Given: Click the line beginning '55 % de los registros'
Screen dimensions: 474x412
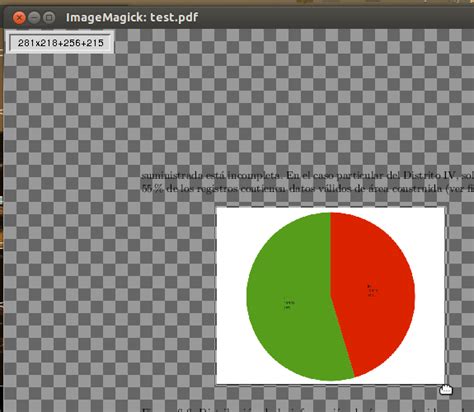Looking at the screenshot, I should (x=307, y=189).
